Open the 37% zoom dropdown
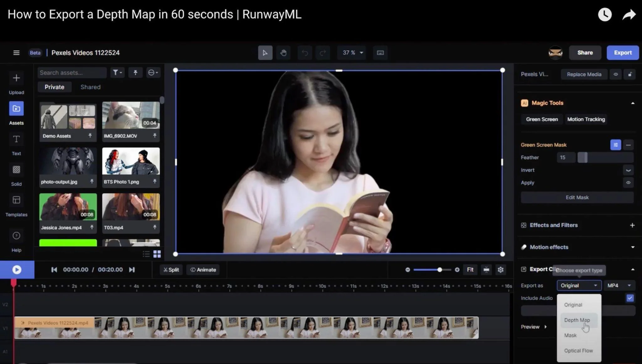The width and height of the screenshot is (642, 364). click(353, 53)
